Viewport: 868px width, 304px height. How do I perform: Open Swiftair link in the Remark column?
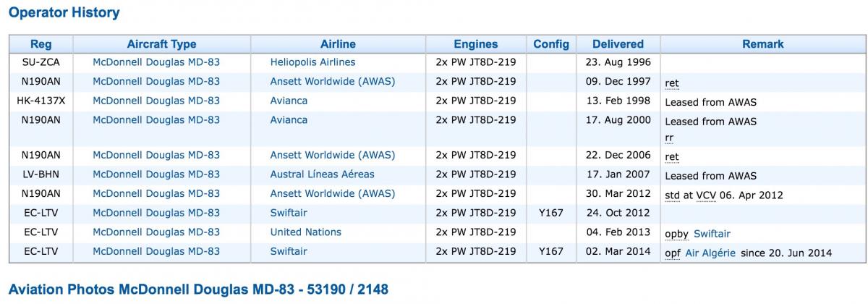coord(712,234)
